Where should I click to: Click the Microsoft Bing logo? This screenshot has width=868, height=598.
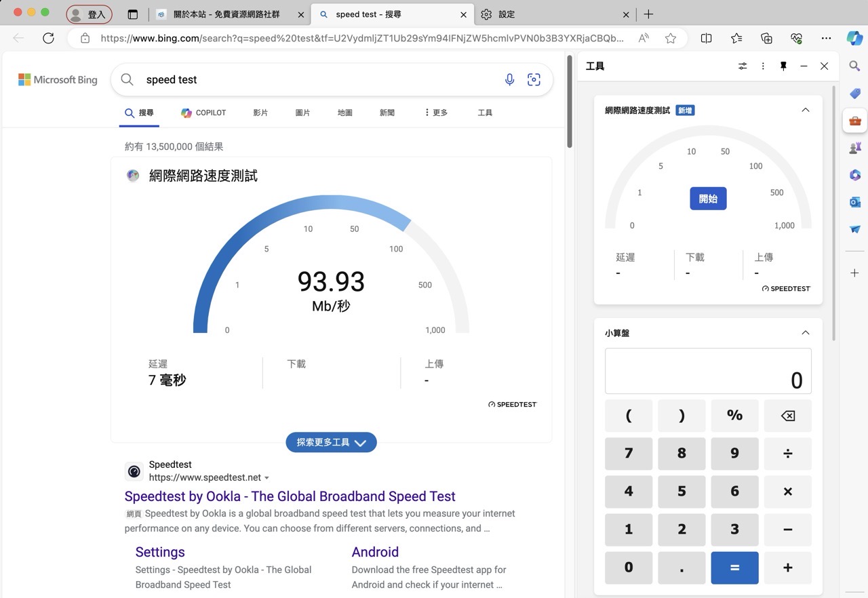coord(58,80)
